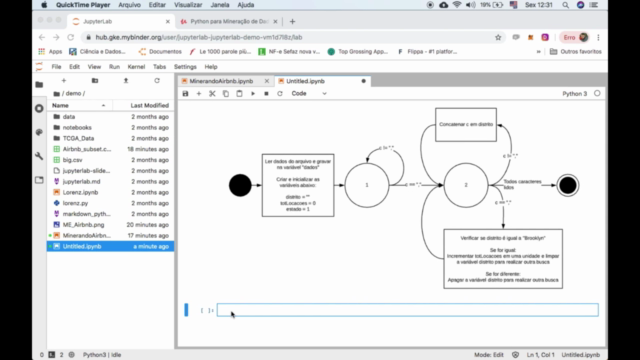Save the notebook with the floppy icon
The width and height of the screenshot is (640, 360).
point(185,93)
